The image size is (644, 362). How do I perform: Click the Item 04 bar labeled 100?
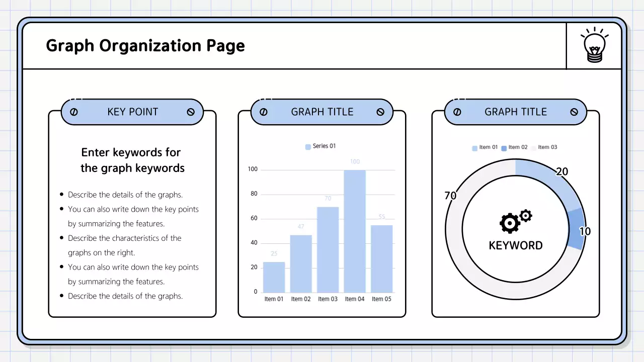click(354, 231)
